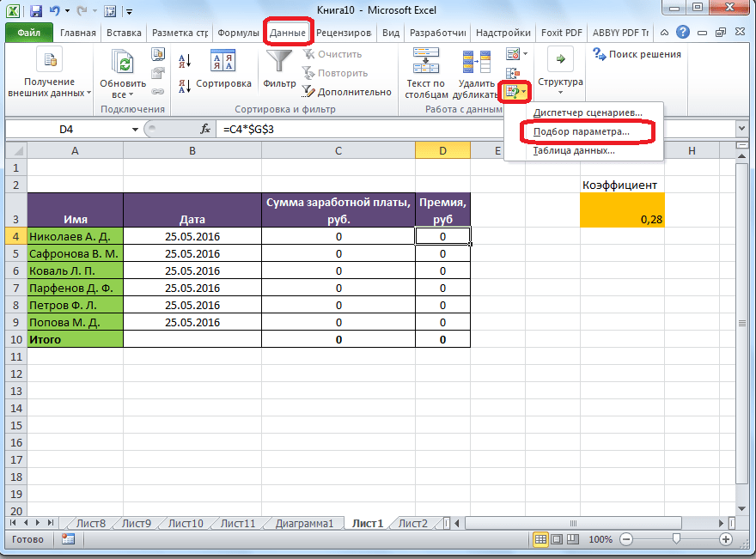Switch to Normal view in status bar
Image resolution: width=756 pixels, height=559 pixels.
[540, 539]
